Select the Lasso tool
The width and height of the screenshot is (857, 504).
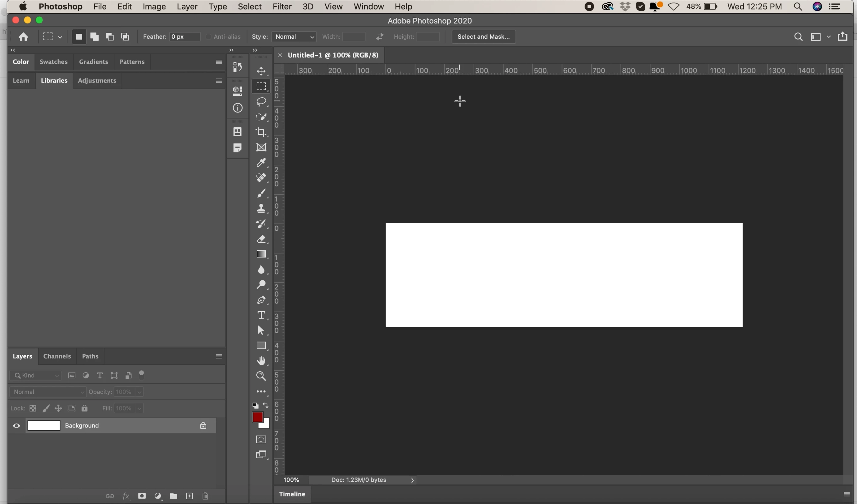(261, 102)
